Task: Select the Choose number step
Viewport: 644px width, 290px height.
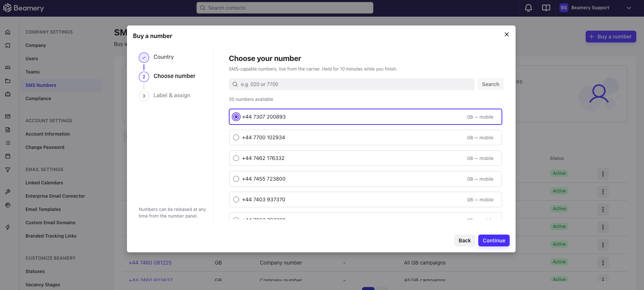Action: pyautogui.click(x=167, y=76)
